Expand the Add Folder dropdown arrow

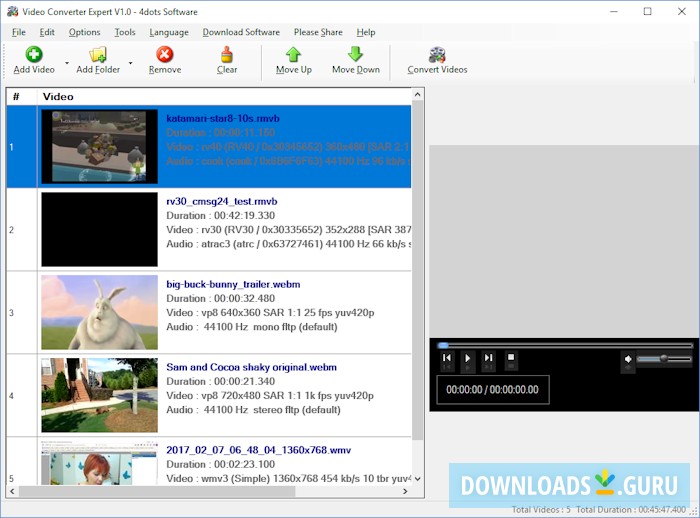[x=130, y=62]
